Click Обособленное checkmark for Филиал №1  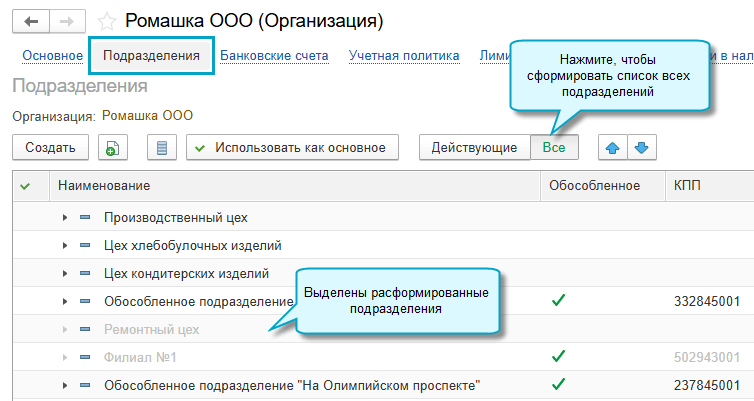coord(559,356)
